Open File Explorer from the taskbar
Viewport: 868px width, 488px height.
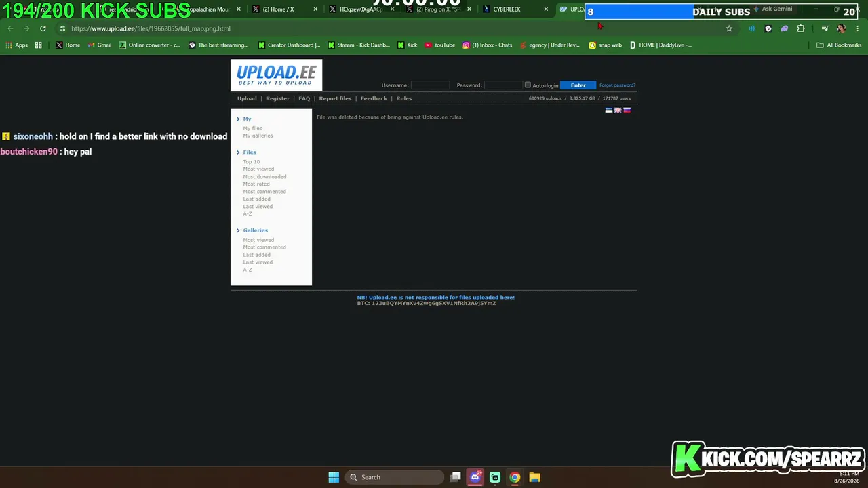click(534, 477)
